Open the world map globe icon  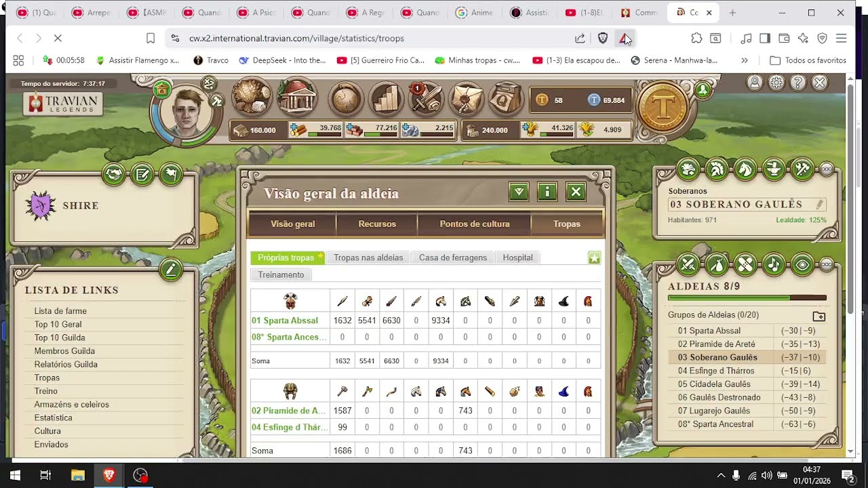point(347,100)
